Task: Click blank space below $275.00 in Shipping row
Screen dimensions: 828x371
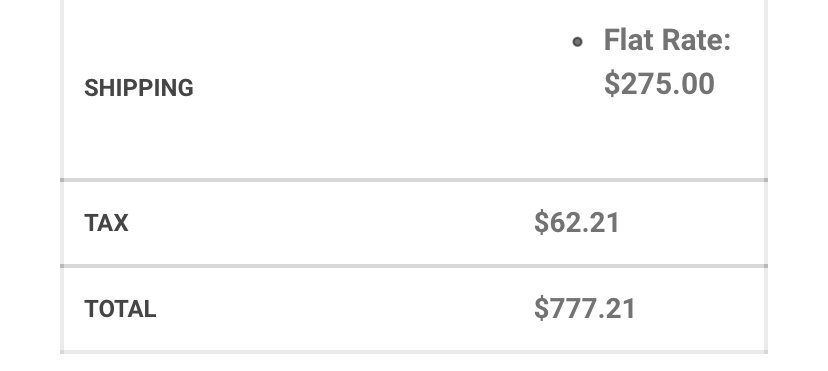Action: click(x=659, y=138)
